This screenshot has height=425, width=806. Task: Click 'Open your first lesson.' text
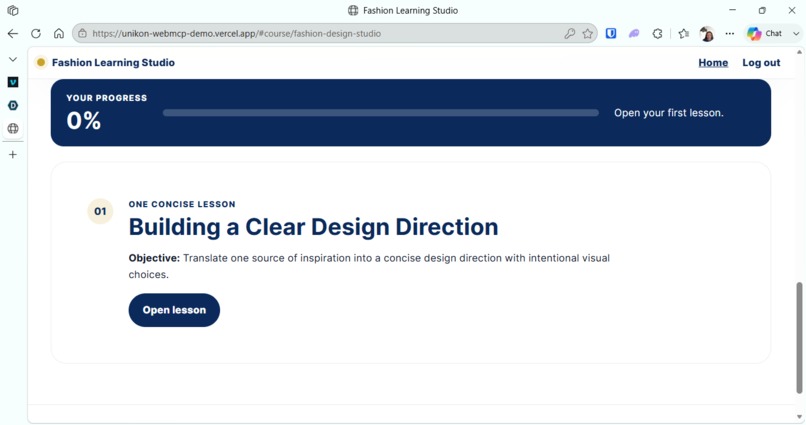pos(668,113)
